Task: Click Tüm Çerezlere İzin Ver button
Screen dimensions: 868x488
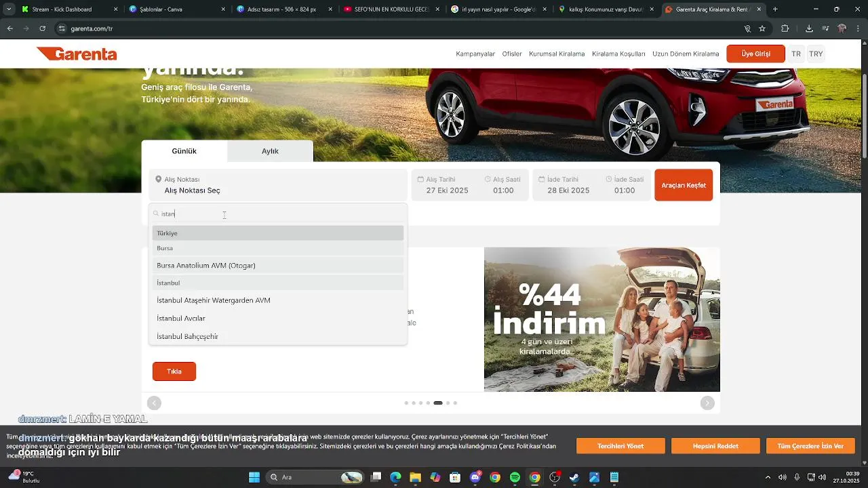Action: point(810,446)
